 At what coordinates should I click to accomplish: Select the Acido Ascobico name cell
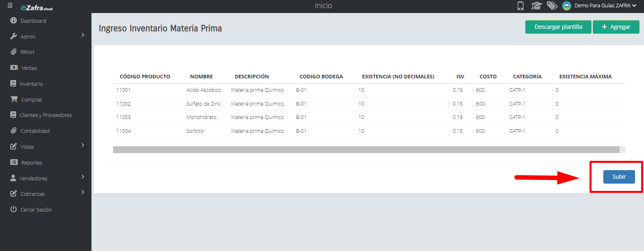pos(204,90)
